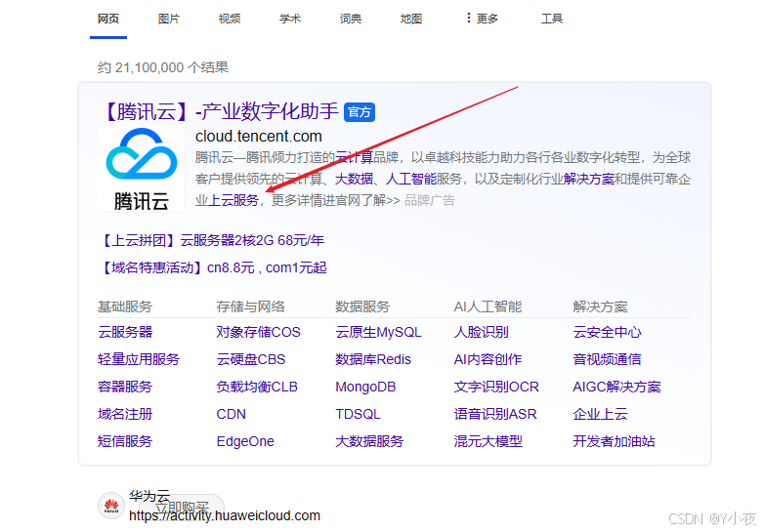Open the 上云服务 link in the description
This screenshot has height=532, width=763.
click(233, 200)
